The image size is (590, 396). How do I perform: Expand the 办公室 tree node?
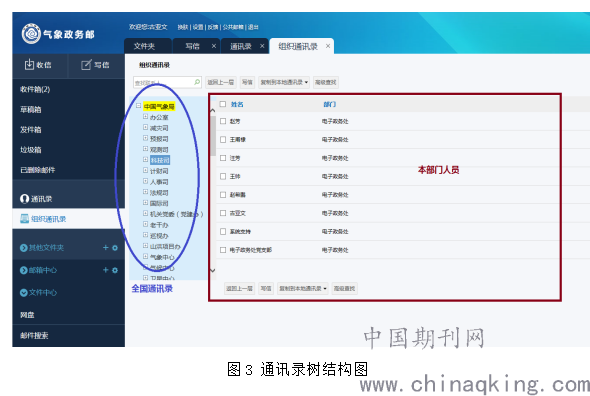pos(146,117)
